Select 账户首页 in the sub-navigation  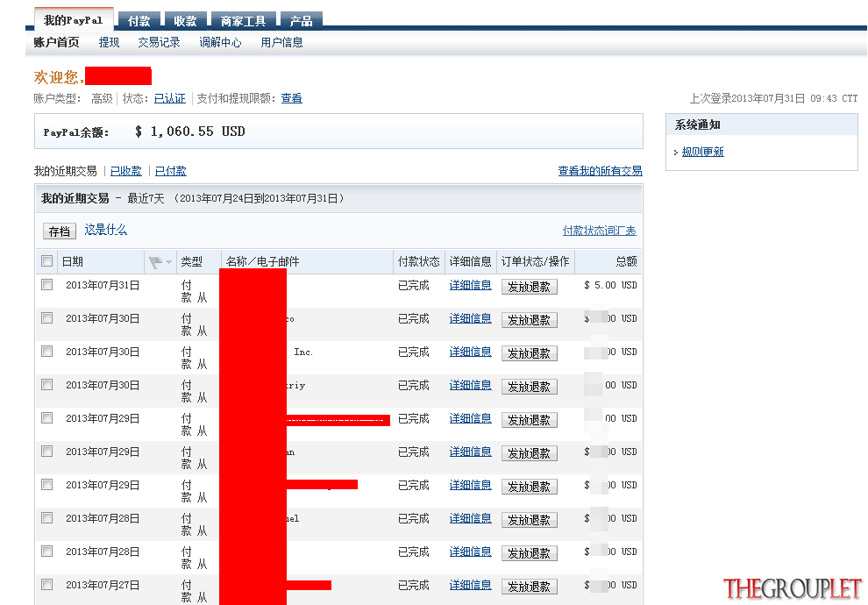[56, 43]
